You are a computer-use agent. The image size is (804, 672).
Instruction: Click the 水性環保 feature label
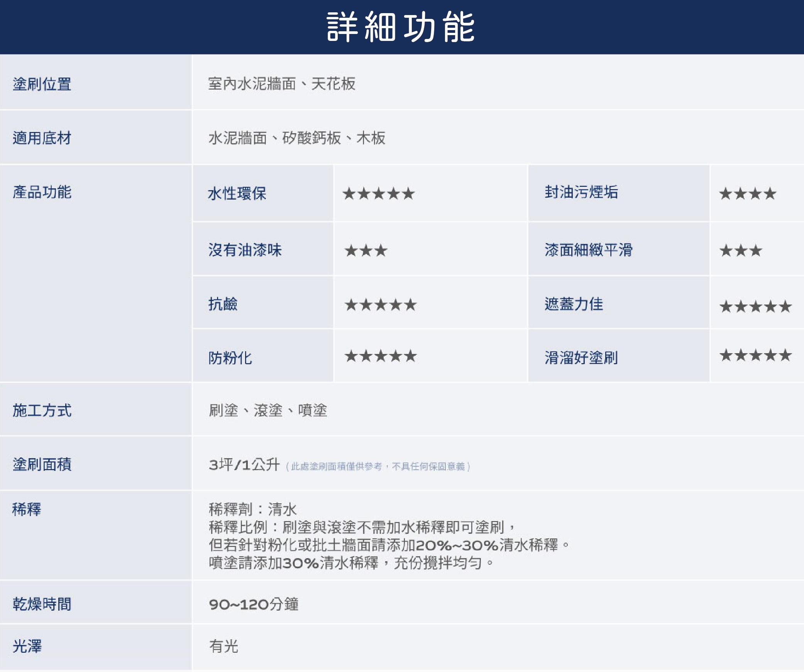(237, 193)
